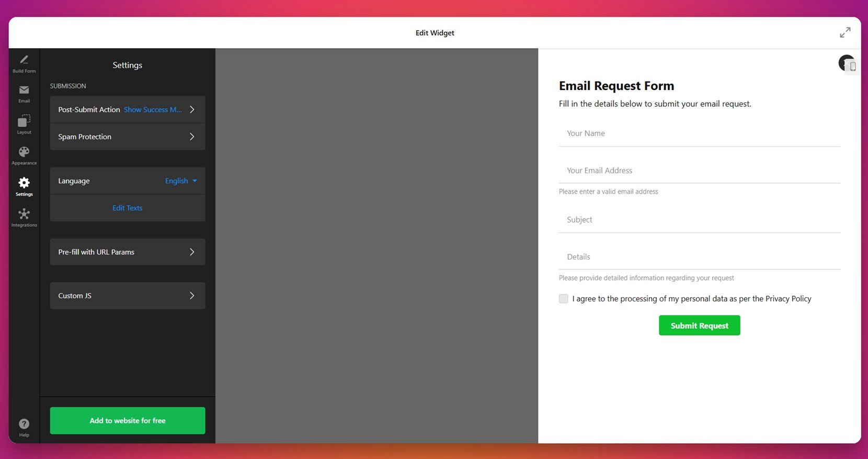The image size is (868, 459).
Task: Expand the Spam Protection chevron
Action: coord(192,137)
